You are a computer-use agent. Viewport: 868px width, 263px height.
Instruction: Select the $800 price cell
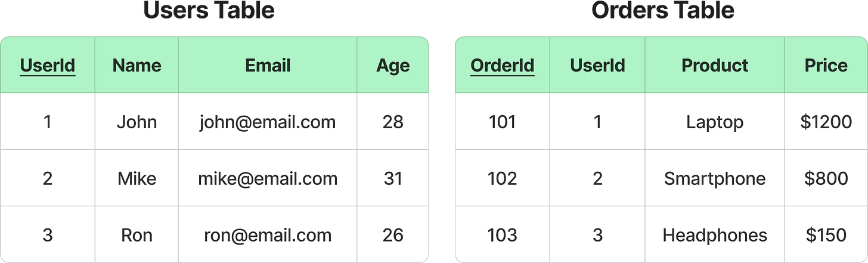click(826, 178)
